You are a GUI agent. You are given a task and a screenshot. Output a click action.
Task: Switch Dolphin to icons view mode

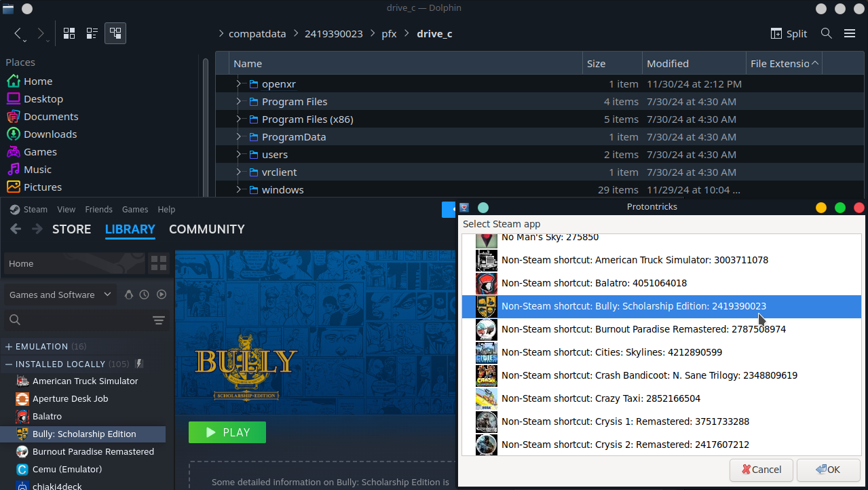69,33
